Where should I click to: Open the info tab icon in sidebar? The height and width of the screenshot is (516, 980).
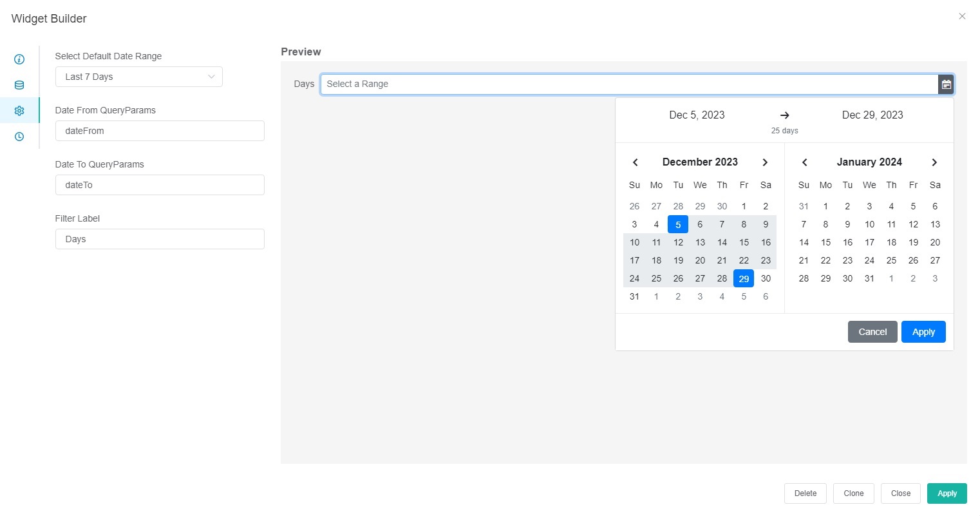[x=19, y=59]
